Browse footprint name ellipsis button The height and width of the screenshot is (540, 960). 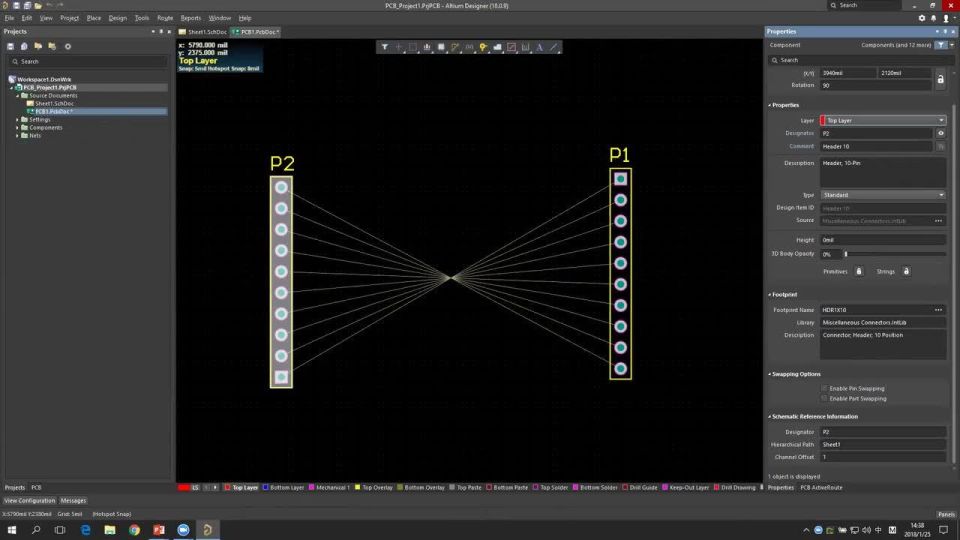[x=939, y=310]
